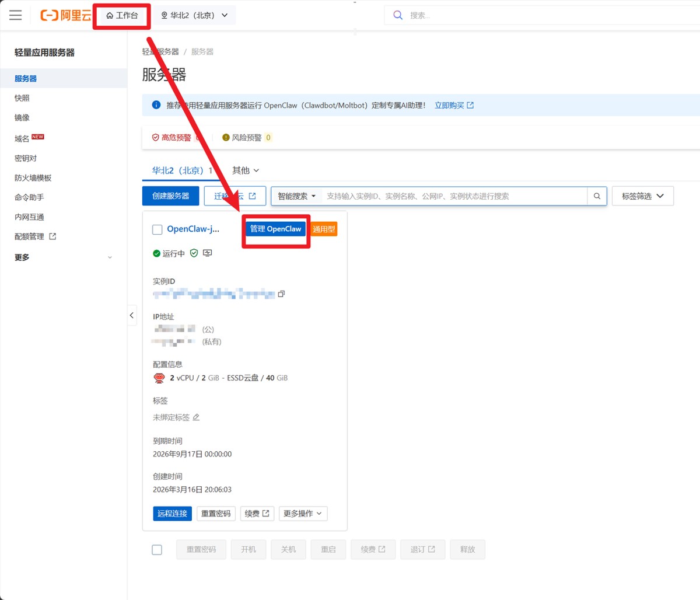The height and width of the screenshot is (600, 700).
Task: Expand the 标签筛选 dropdown
Action: click(643, 196)
